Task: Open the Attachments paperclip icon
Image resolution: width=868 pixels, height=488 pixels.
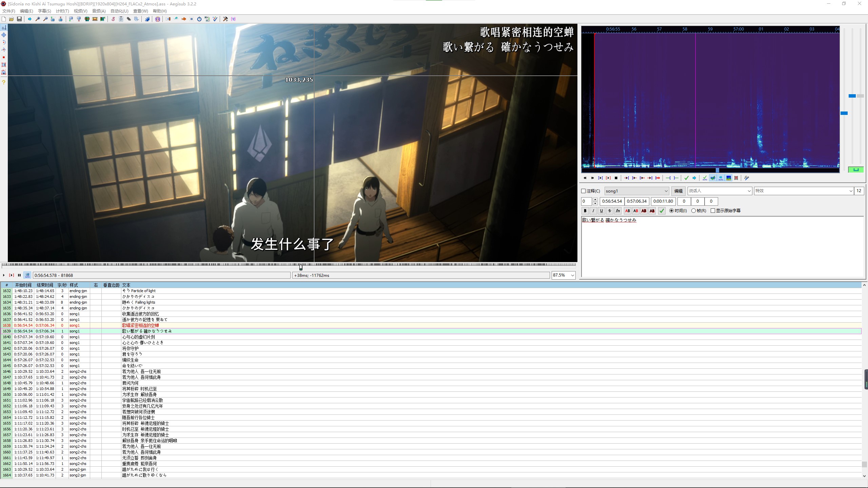Action: (129, 19)
